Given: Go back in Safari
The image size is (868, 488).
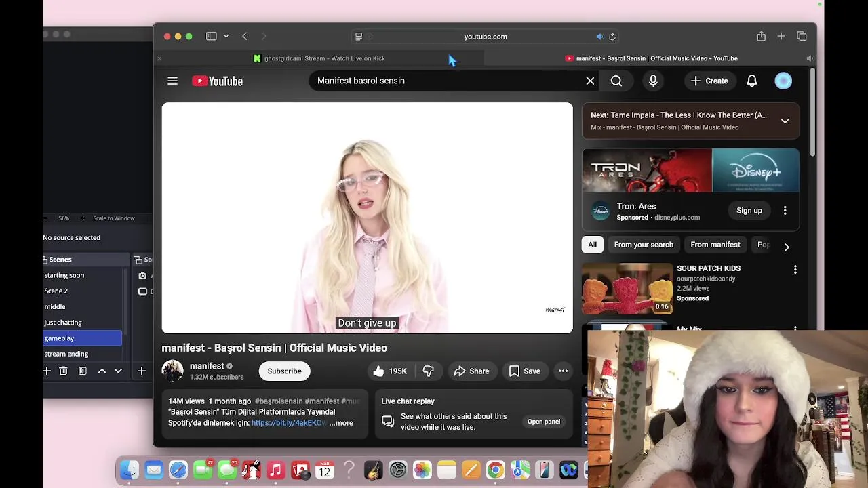Looking at the screenshot, I should (x=245, y=36).
